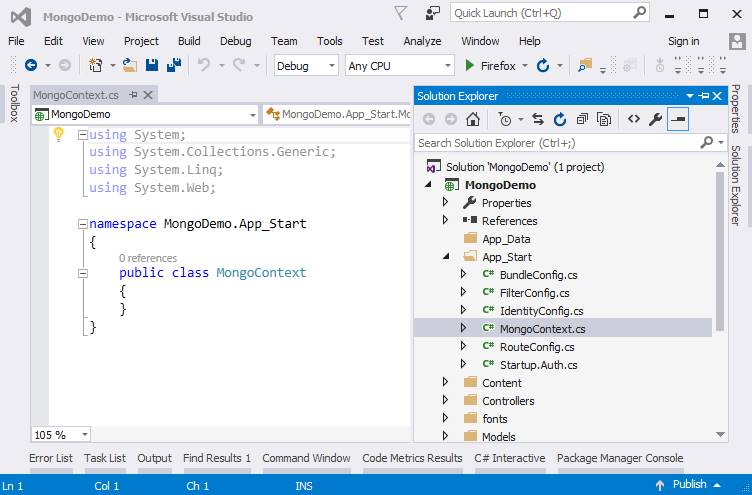Click the Publish up-arrow icon in status bar
This screenshot has height=495, width=752.
(x=660, y=485)
